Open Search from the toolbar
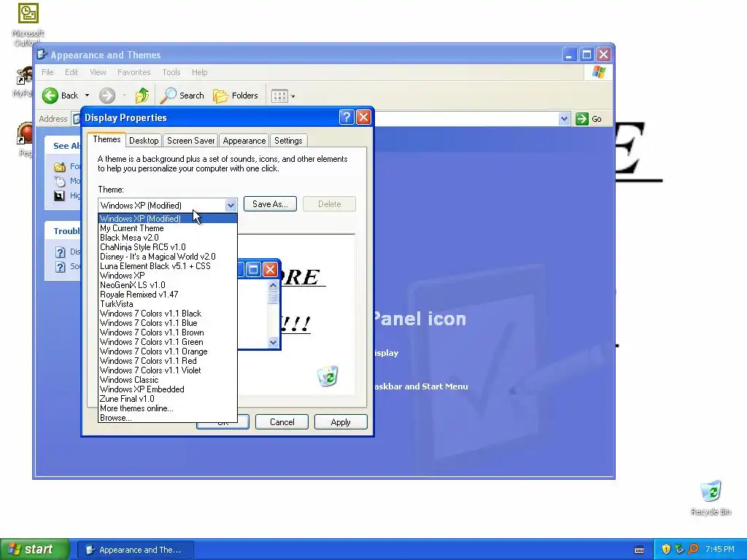This screenshot has height=560, width=747. 182,96
